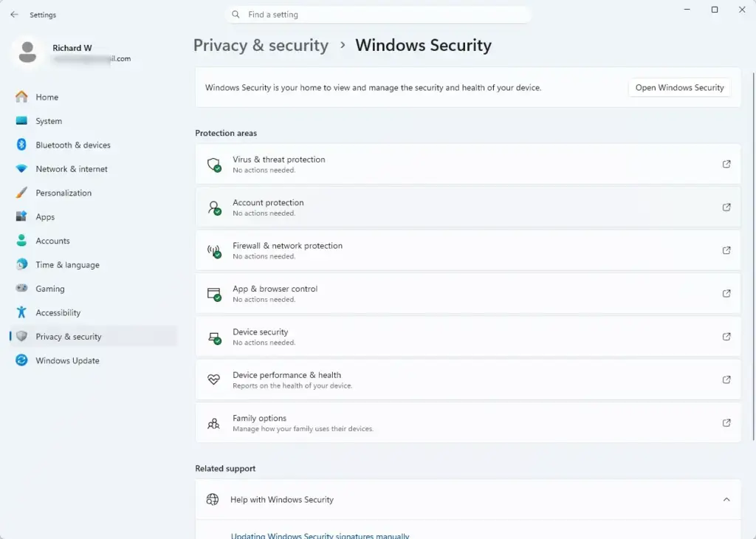756x539 pixels.
Task: Click the Apps icon in sidebar
Action: tap(21, 216)
